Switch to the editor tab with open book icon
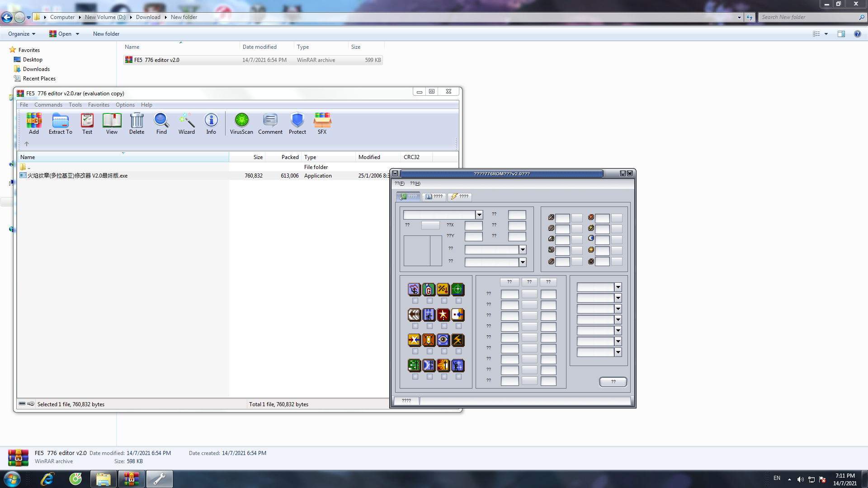This screenshot has width=868, height=488. (434, 197)
